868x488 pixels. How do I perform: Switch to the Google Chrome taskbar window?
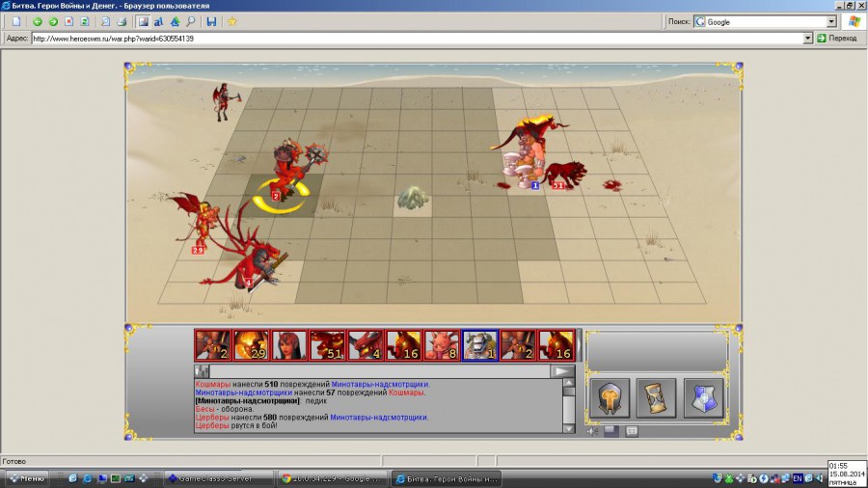(333, 478)
